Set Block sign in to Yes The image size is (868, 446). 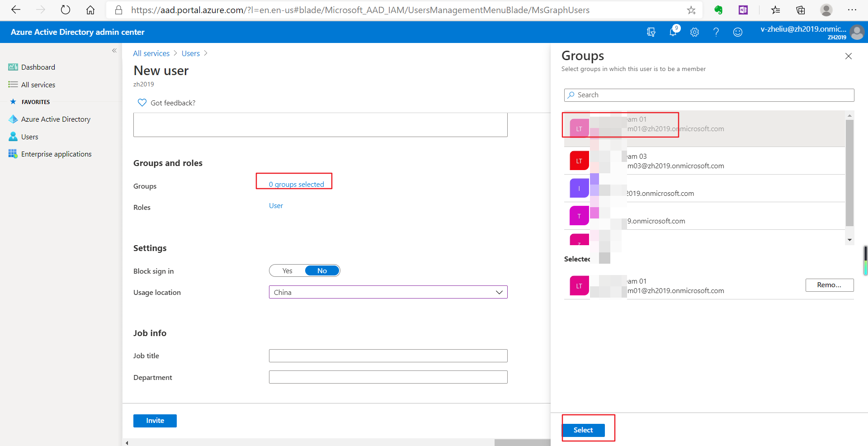(287, 270)
